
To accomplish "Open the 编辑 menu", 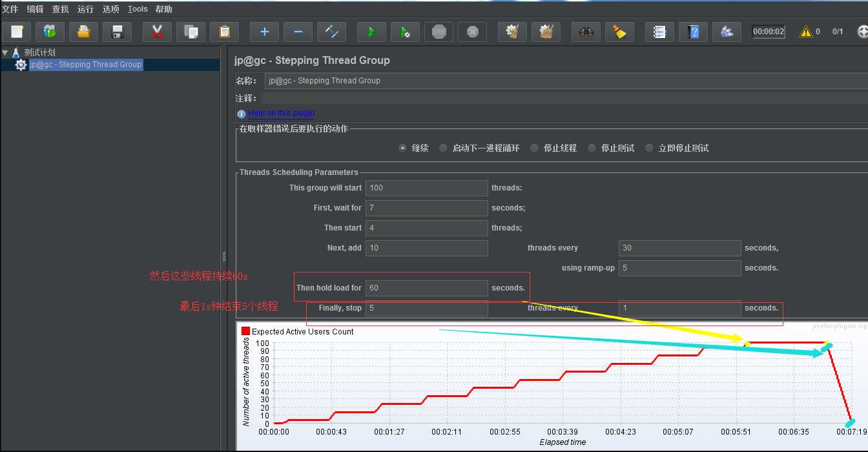I will 36,9.
